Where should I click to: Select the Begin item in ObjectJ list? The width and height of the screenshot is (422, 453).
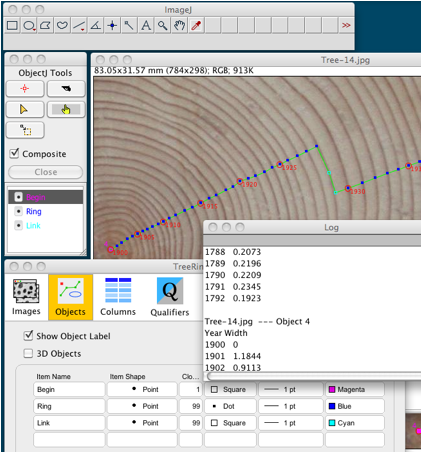[x=45, y=197]
